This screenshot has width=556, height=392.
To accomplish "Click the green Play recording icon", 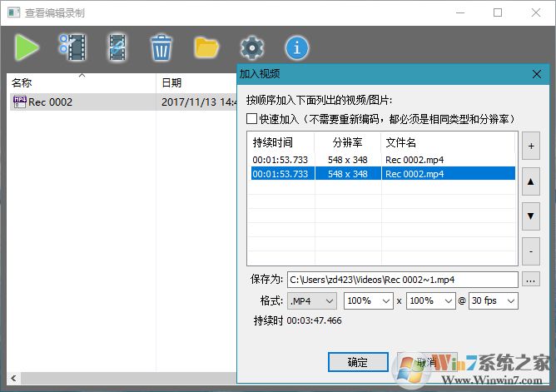I will [x=26, y=47].
